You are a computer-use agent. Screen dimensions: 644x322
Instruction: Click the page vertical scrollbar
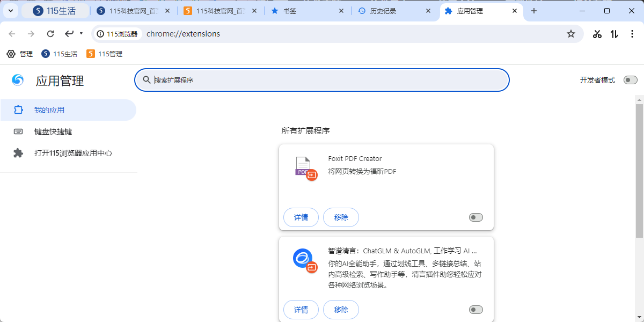(x=639, y=171)
